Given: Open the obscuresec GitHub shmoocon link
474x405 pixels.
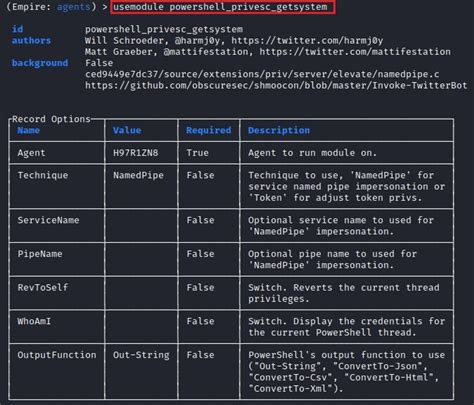Looking at the screenshot, I should [x=276, y=86].
